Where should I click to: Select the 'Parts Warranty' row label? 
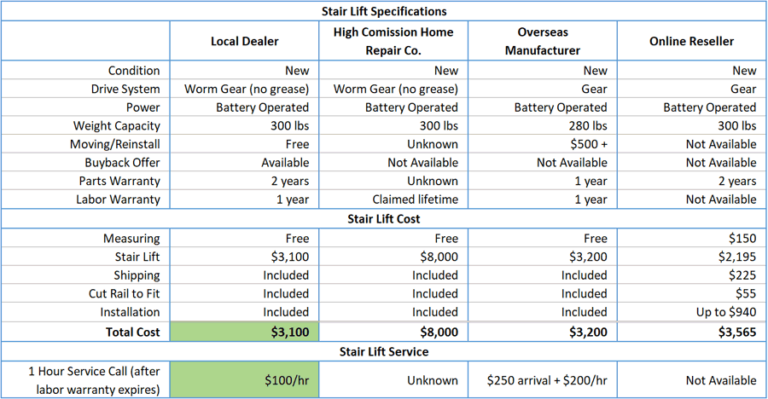[x=120, y=181]
